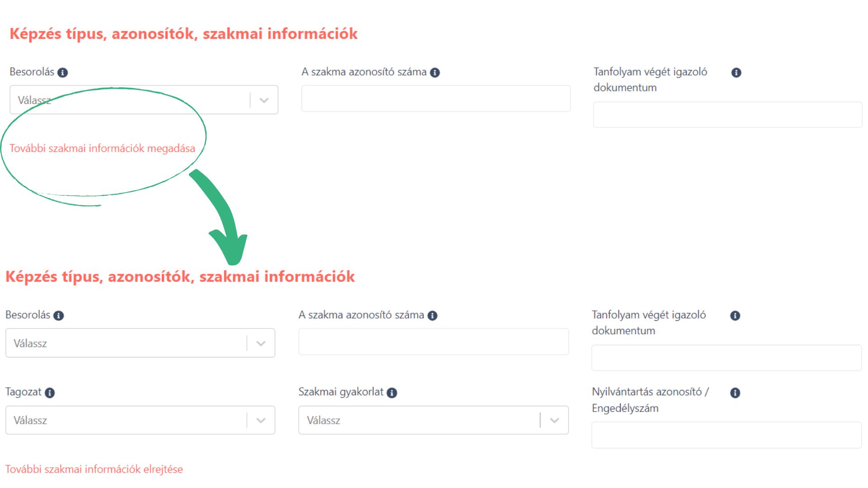Expand the Tagozat dropdown chevron

click(x=261, y=420)
